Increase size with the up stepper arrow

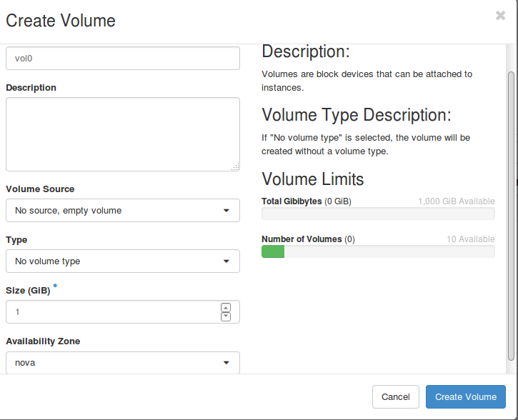226,308
